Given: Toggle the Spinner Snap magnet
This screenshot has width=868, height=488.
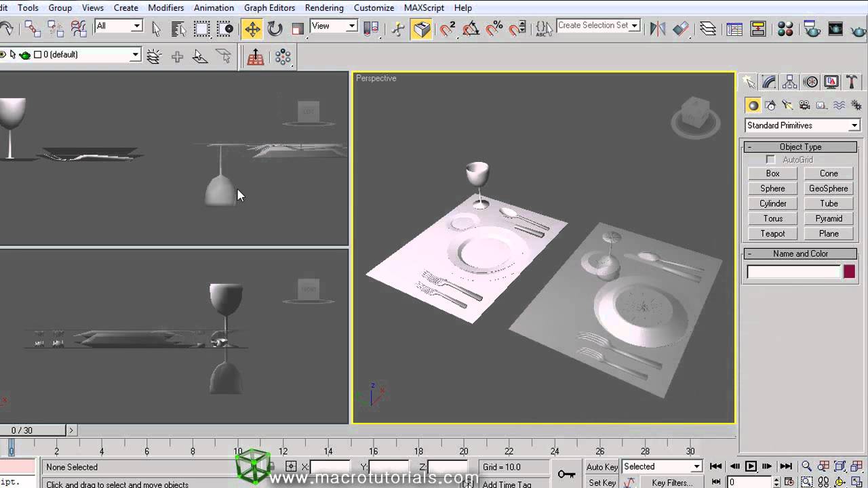Looking at the screenshot, I should point(517,28).
